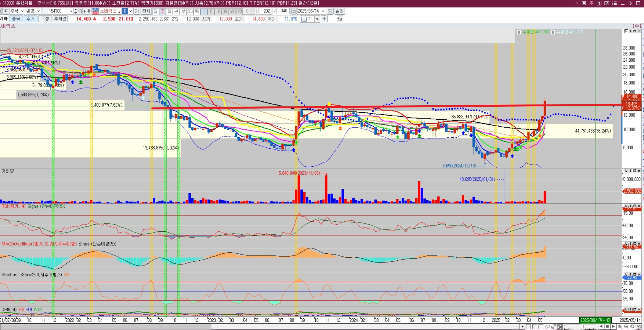644x330 pixels.
Task: Click the 설정 settings button
Action: coord(339,11)
